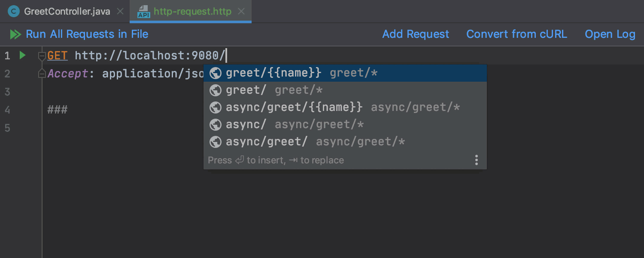Open Convert from cURL

pos(516,34)
